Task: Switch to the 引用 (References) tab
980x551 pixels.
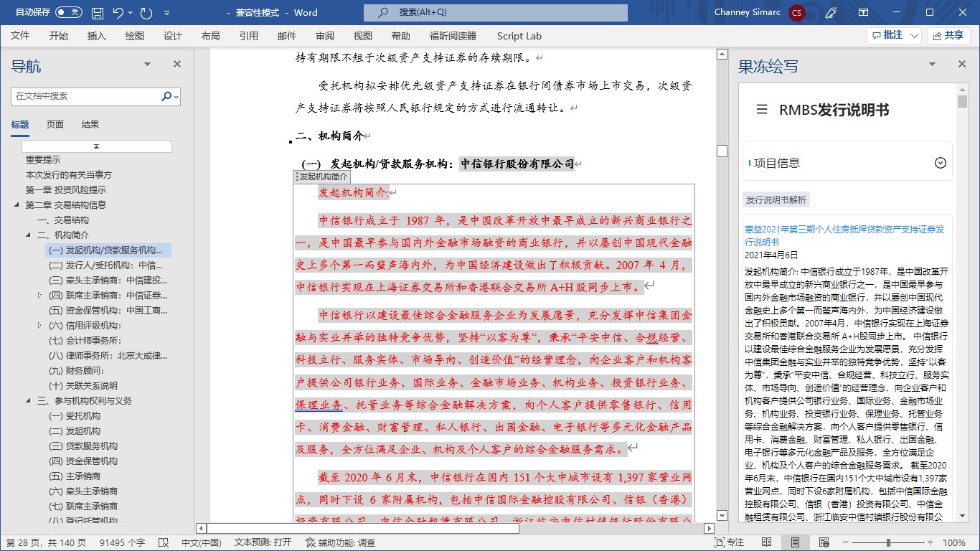Action: 248,36
